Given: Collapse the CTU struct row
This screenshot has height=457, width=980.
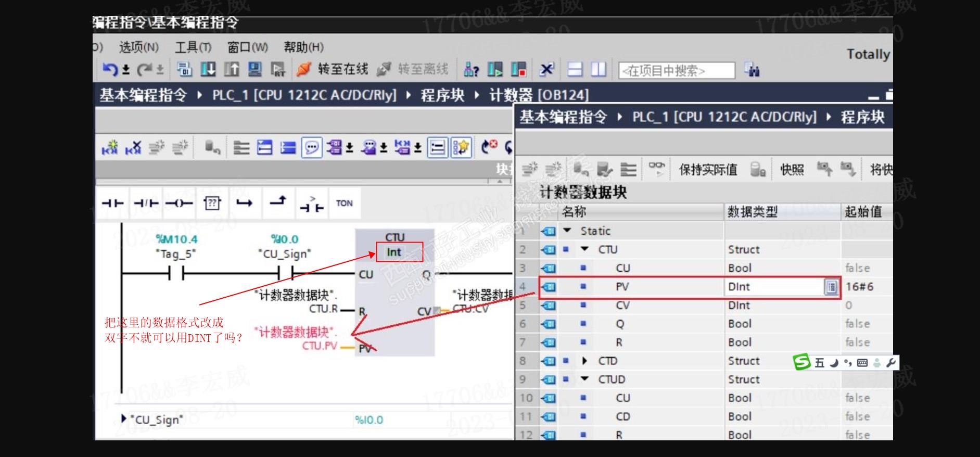Looking at the screenshot, I should pos(585,249).
